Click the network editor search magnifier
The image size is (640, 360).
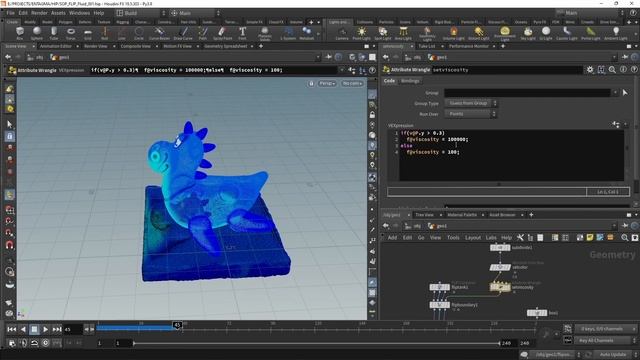click(624, 237)
